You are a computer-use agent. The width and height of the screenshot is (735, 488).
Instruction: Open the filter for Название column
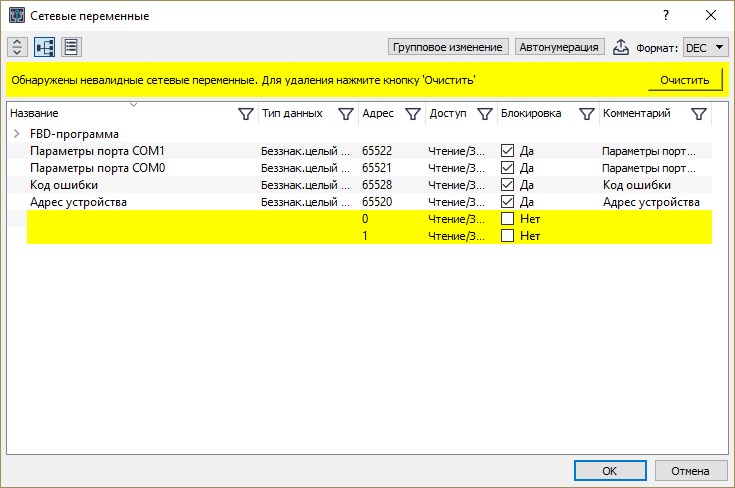[x=246, y=113]
